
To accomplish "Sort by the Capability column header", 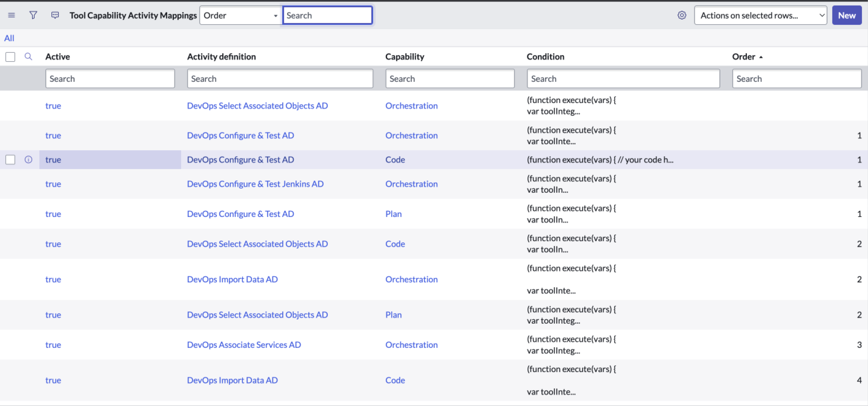I will point(405,56).
